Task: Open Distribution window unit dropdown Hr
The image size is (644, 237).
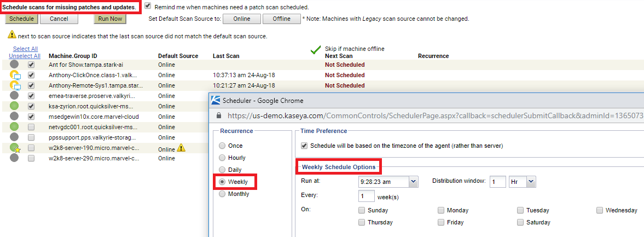Action: click(531, 181)
